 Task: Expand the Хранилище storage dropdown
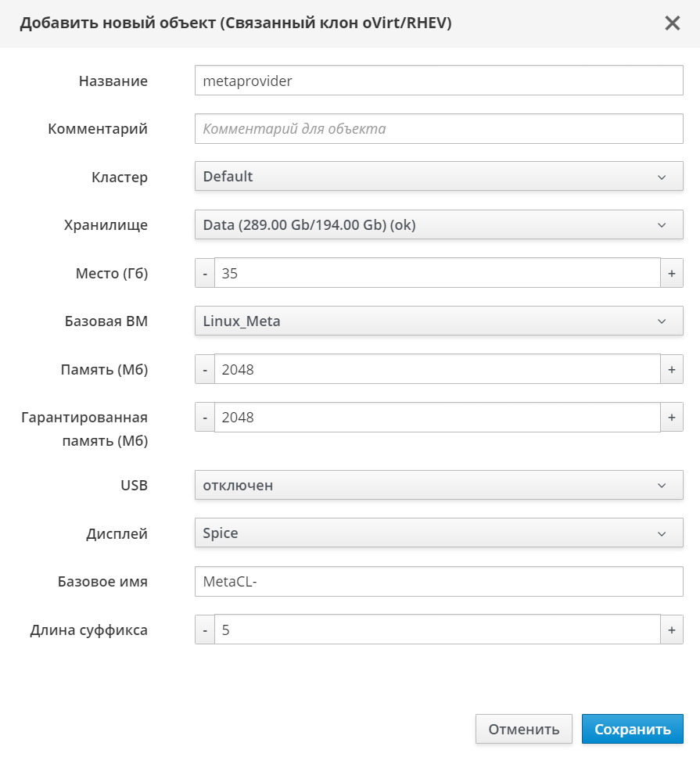pyautogui.click(x=438, y=225)
